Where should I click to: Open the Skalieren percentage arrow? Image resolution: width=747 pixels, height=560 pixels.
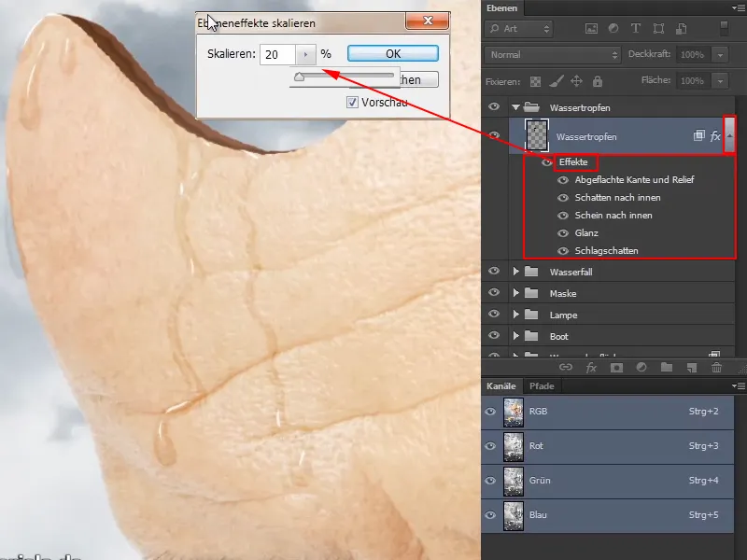306,54
